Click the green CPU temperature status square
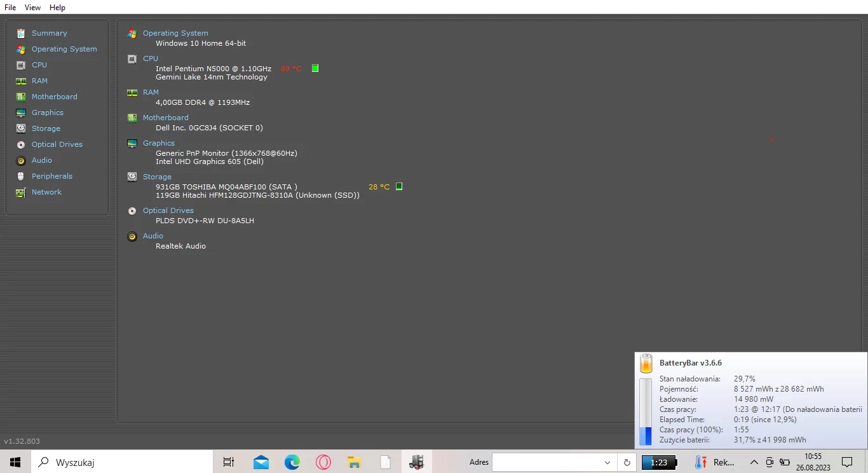Screen dimensions: 868x473 click(x=315, y=68)
